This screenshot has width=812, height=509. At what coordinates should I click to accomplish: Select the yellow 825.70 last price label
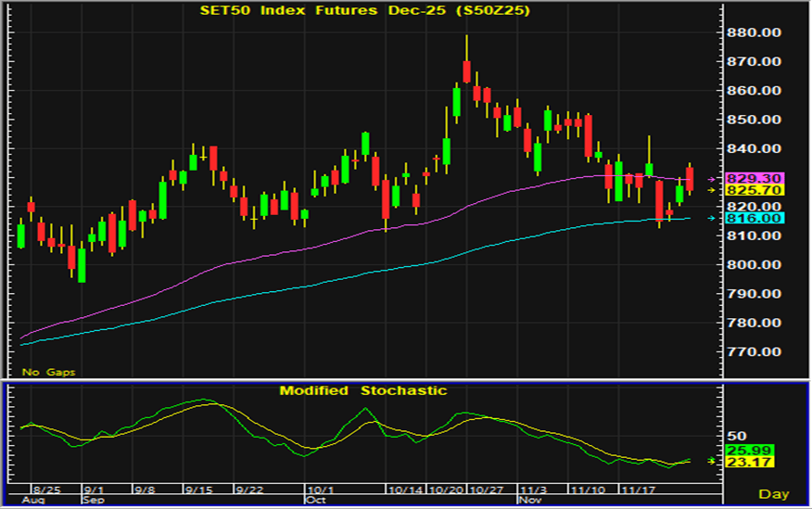click(755, 190)
